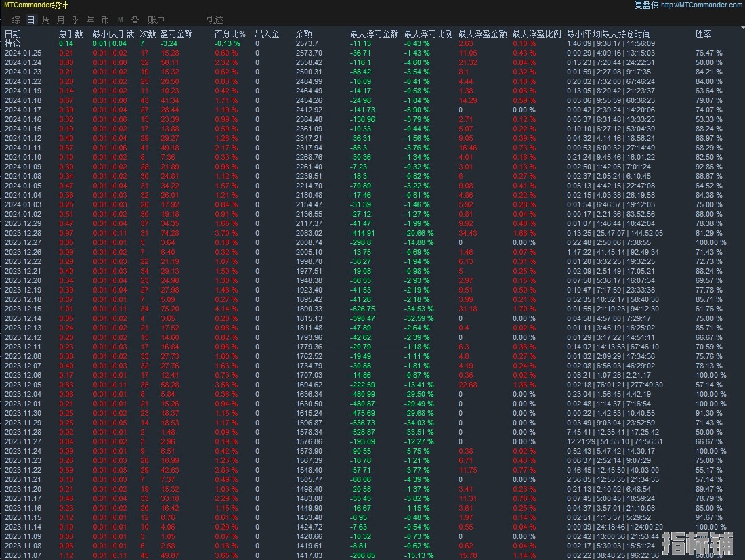Click holding time 0:02:18 | 76:01:21 | 277:49:30
The height and width of the screenshot is (560, 745).
point(615,385)
